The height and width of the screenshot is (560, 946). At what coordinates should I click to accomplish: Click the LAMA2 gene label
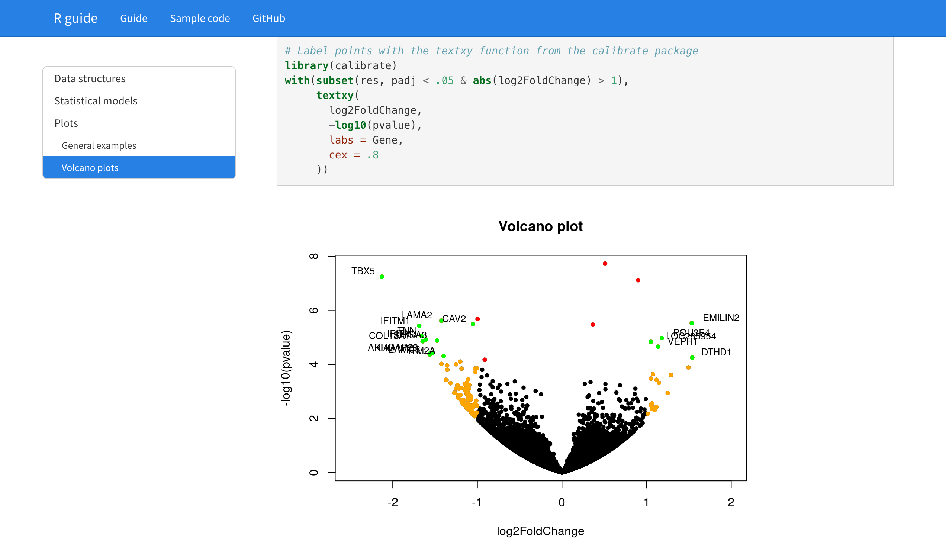pyautogui.click(x=416, y=314)
